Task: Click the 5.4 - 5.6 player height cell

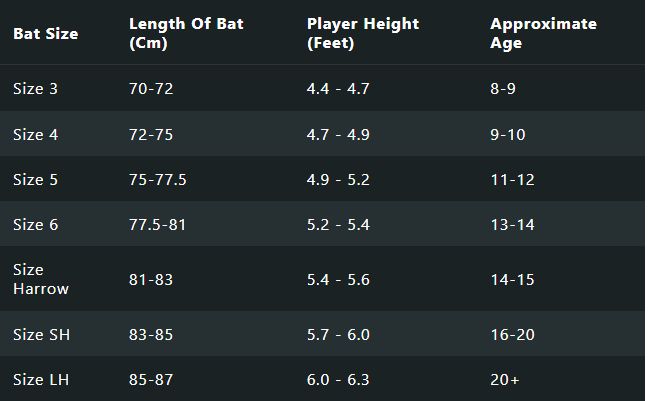Action: point(338,279)
